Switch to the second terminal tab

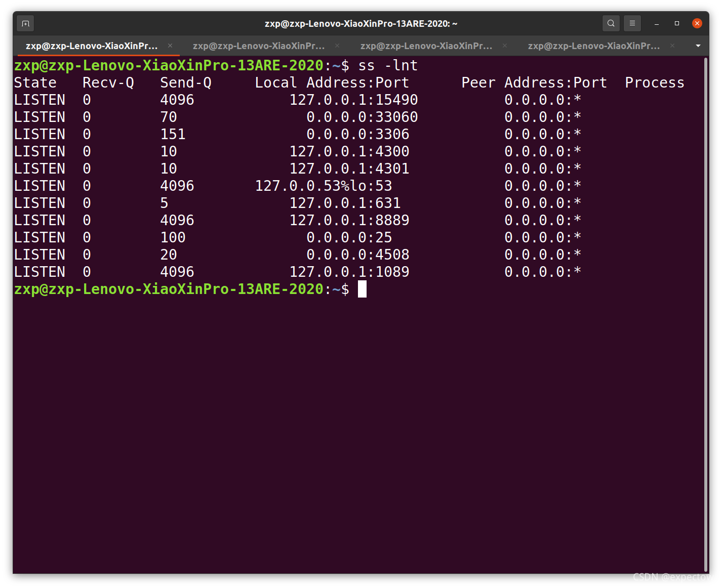click(259, 46)
